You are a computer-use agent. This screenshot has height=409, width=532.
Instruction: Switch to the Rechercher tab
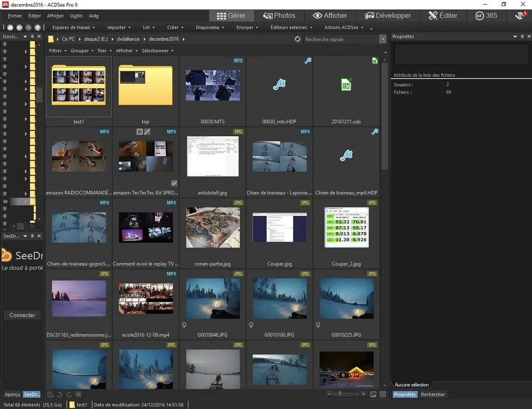pos(433,394)
